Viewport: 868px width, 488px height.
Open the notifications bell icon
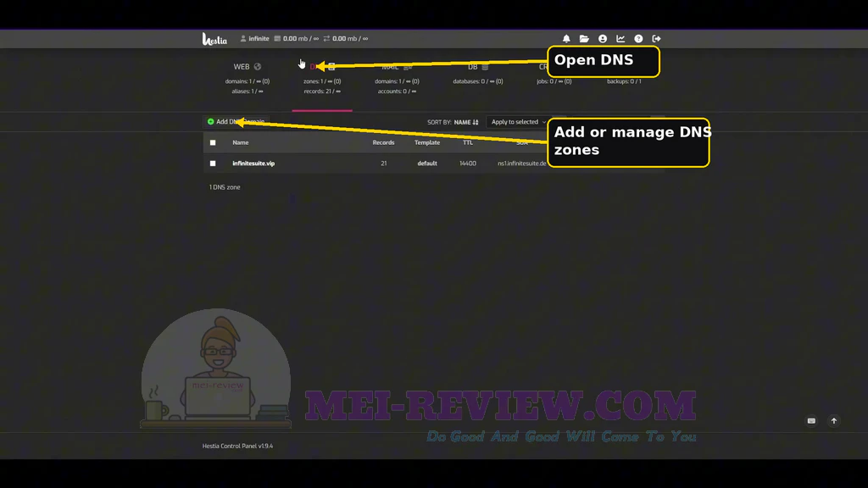pyautogui.click(x=566, y=39)
